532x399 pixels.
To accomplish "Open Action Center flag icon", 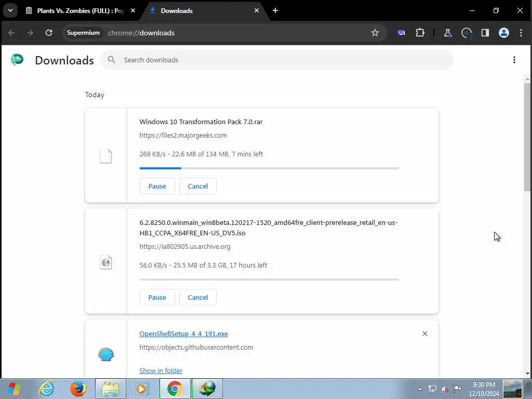I will [458, 389].
